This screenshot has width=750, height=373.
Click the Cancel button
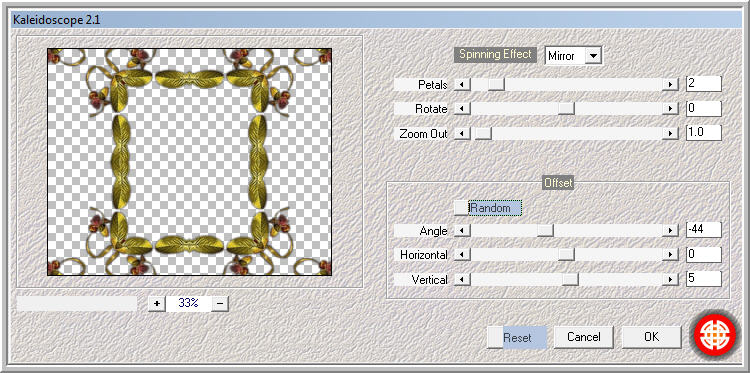584,337
